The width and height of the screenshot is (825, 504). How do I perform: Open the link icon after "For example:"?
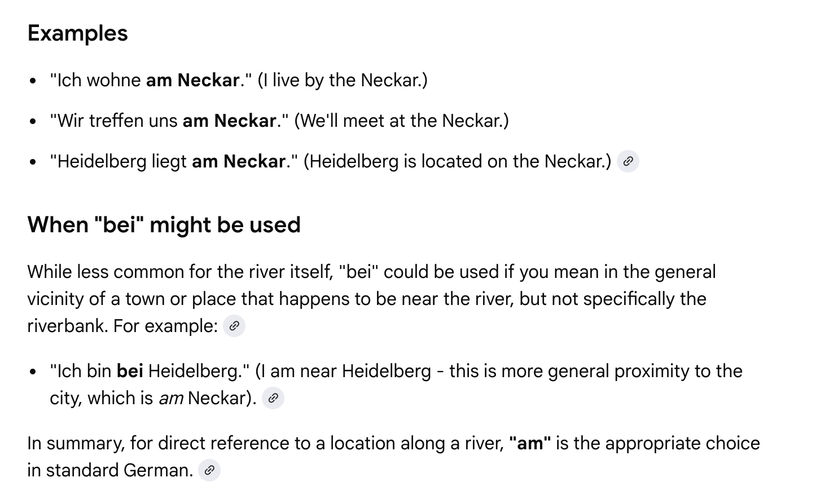[234, 326]
